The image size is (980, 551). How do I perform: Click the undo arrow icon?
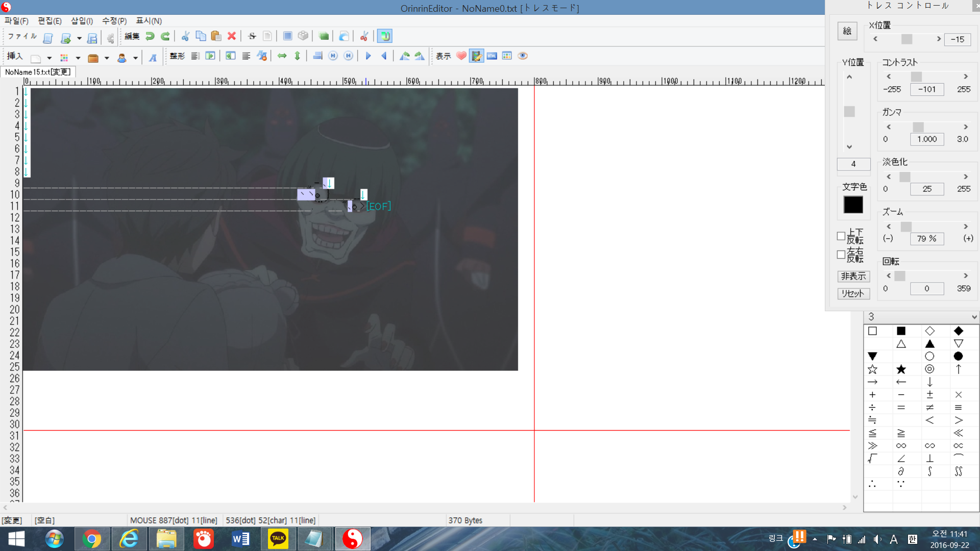point(150,36)
